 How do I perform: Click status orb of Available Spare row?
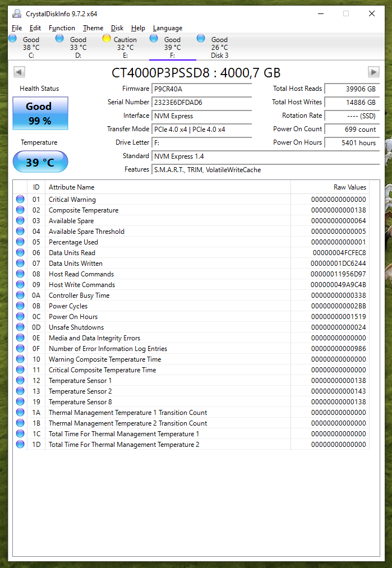[20, 220]
